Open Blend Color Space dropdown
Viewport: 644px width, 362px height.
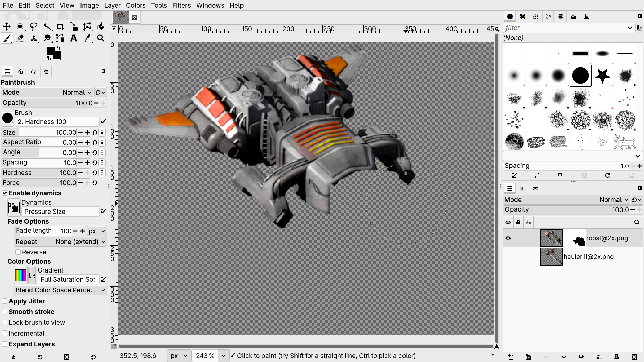click(x=60, y=290)
